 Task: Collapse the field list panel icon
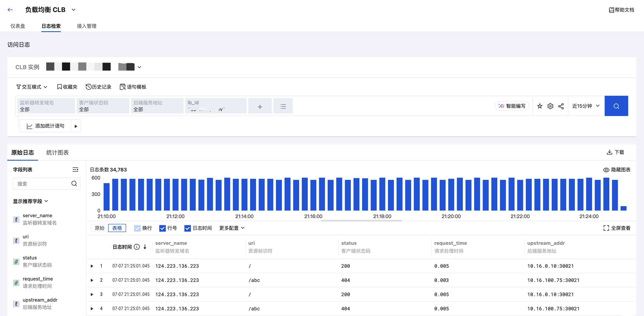click(75, 170)
